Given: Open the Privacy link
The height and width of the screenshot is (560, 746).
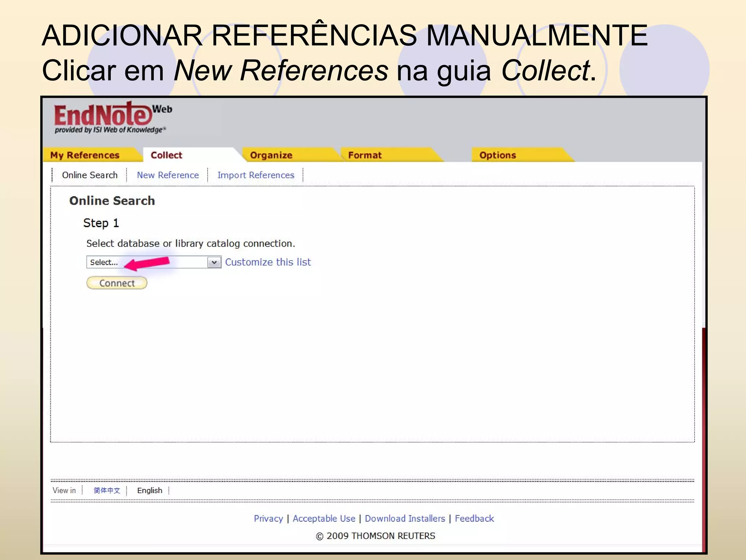Looking at the screenshot, I should pyautogui.click(x=268, y=518).
